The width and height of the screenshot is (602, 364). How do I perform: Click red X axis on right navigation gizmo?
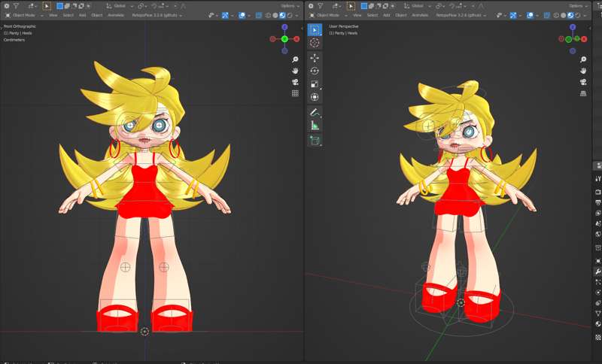(585, 39)
